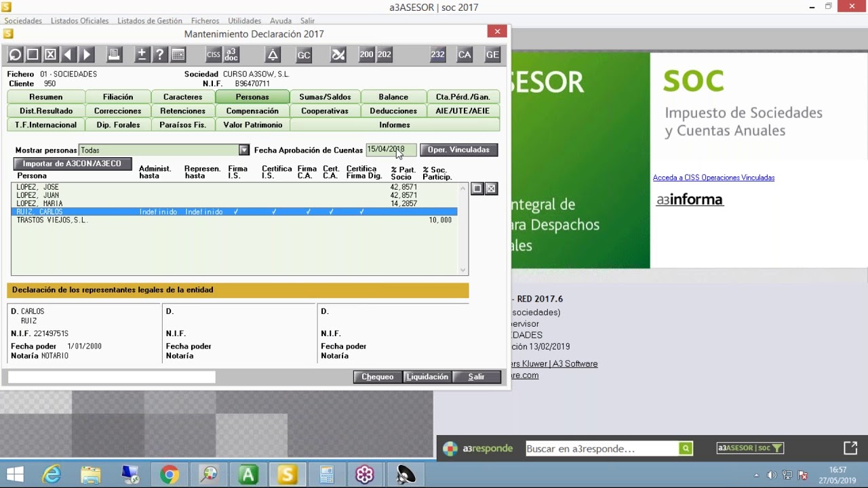Open the Resumen tab
The image size is (868, 488).
pyautogui.click(x=45, y=97)
